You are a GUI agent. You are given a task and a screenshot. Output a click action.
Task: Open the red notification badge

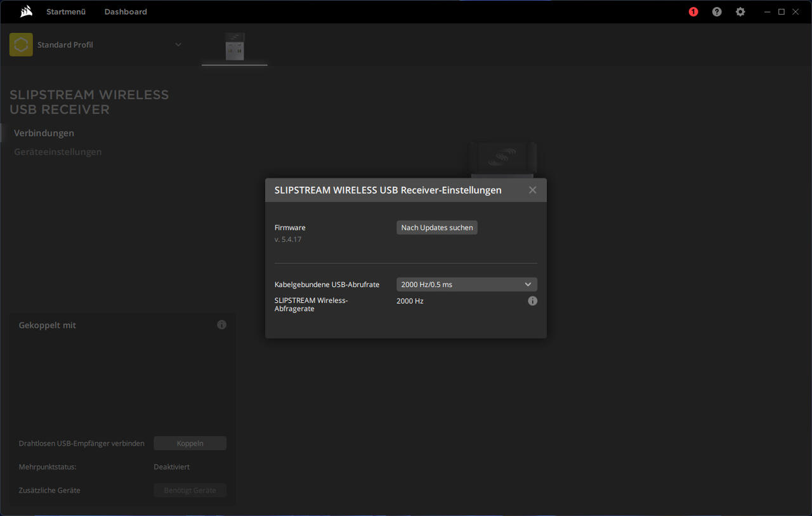coord(693,11)
